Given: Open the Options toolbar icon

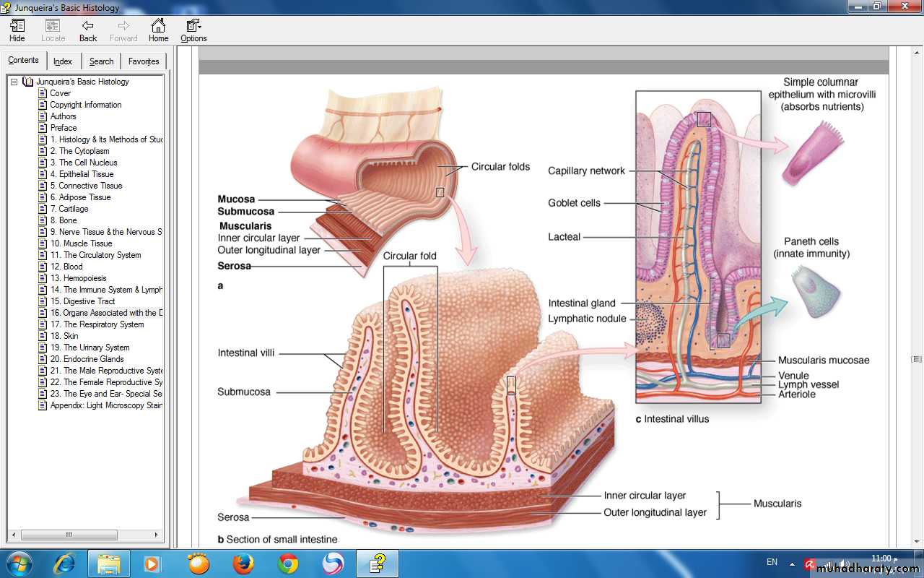Looking at the screenshot, I should pos(193,27).
